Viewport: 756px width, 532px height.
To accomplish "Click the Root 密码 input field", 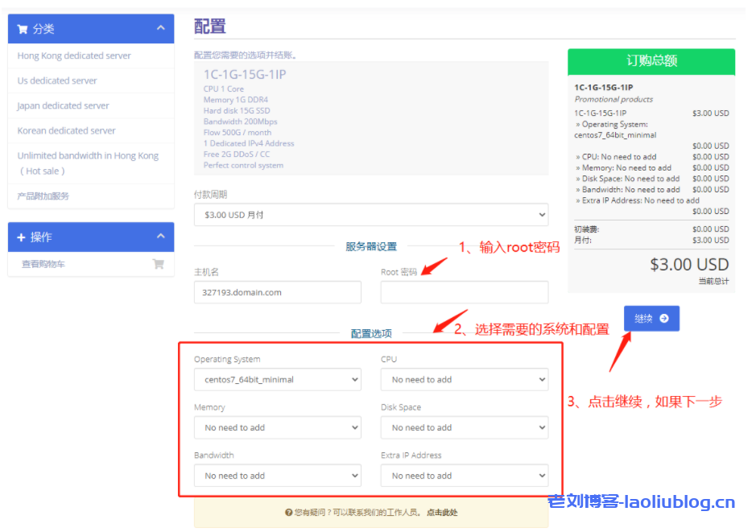I will (x=464, y=293).
